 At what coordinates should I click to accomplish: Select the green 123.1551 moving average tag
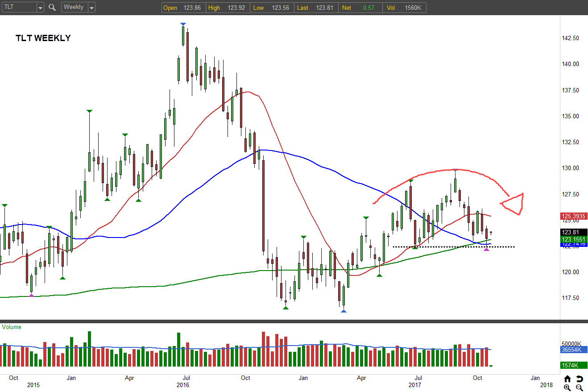tap(573, 239)
